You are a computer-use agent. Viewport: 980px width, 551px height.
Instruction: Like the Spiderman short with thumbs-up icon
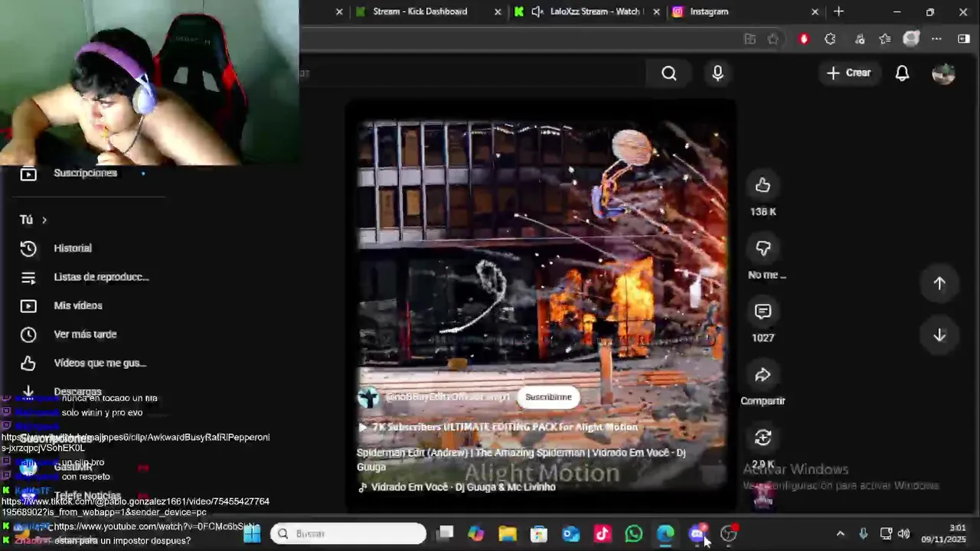pos(763,185)
